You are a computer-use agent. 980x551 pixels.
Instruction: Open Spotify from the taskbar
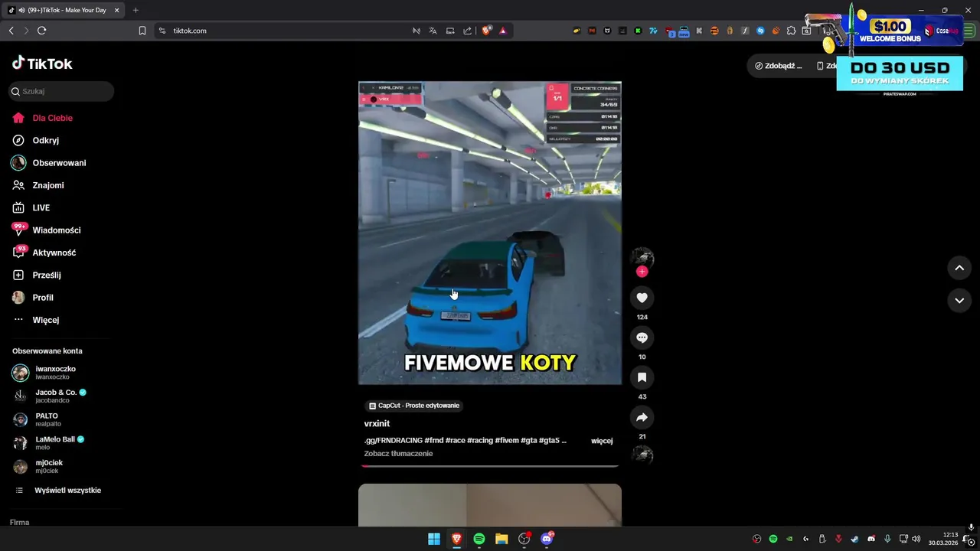coord(479,539)
